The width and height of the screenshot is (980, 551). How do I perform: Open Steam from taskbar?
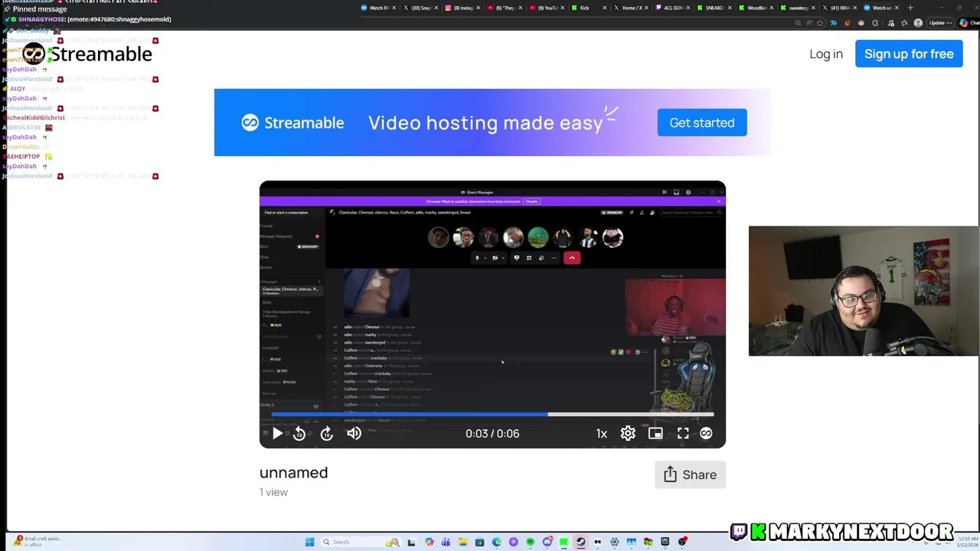point(580,542)
